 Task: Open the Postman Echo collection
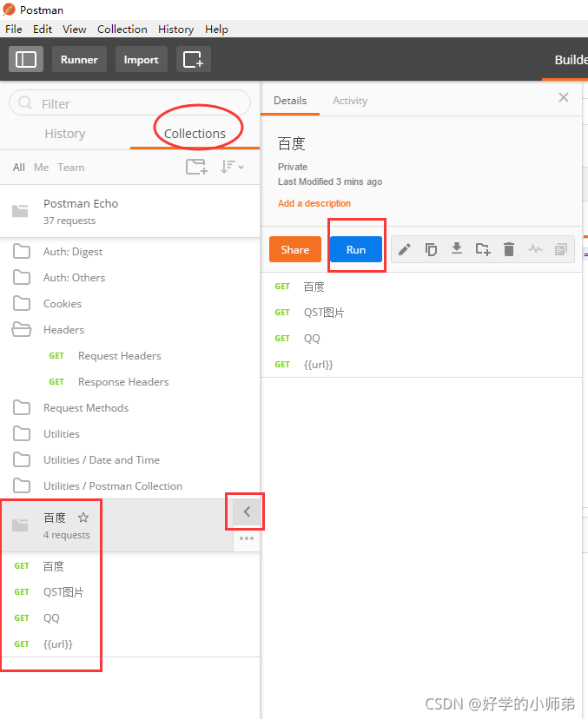point(129,211)
